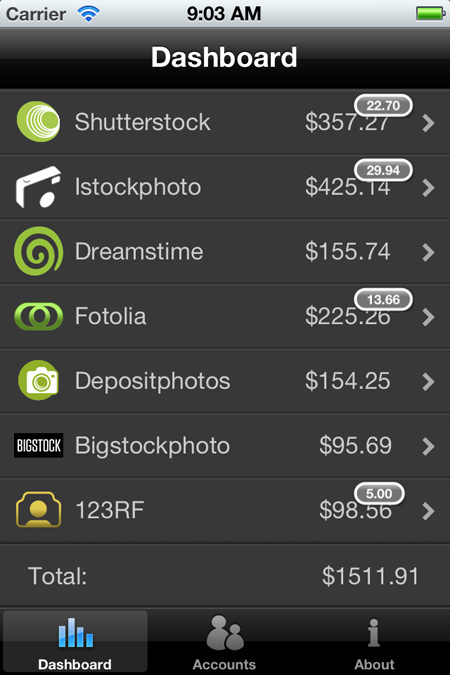The height and width of the screenshot is (675, 450).
Task: Tap the 22.70 badge on Shutterstock
Action: pos(383,105)
